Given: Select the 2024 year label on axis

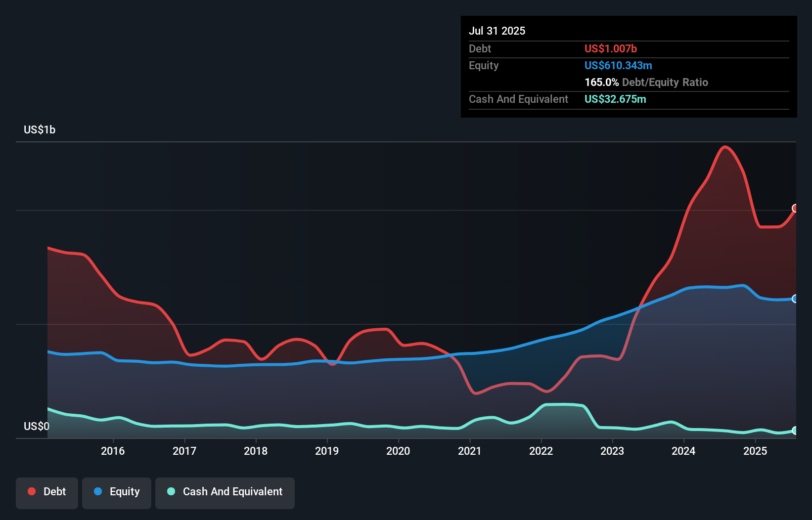Looking at the screenshot, I should (683, 451).
